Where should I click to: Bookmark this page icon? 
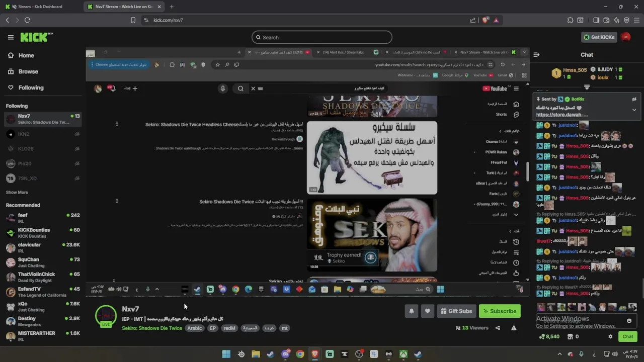[133, 20]
